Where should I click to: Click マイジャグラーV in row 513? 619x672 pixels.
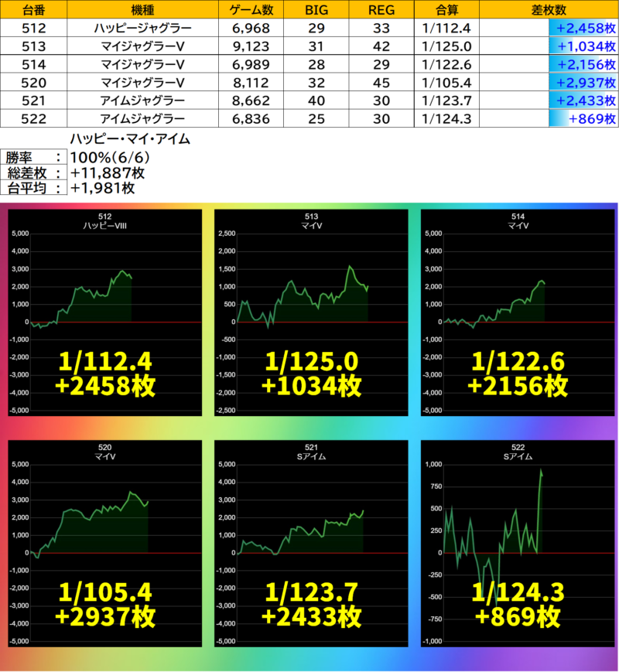(142, 46)
